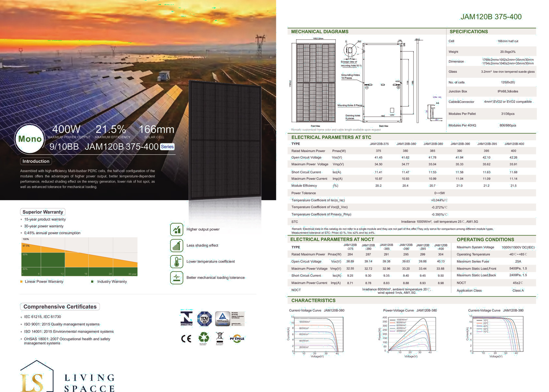Screen dimensions: 549x392
Task: Click the crossed-out waste bin icon
Action: (220, 337)
